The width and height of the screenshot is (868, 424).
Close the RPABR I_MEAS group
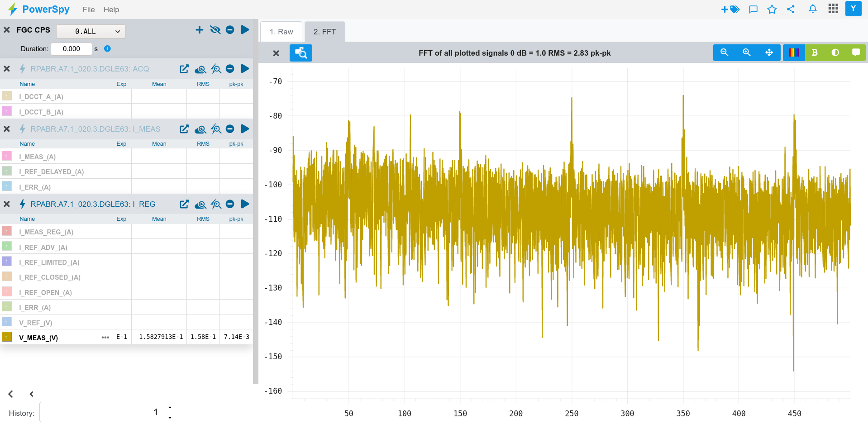pos(7,129)
